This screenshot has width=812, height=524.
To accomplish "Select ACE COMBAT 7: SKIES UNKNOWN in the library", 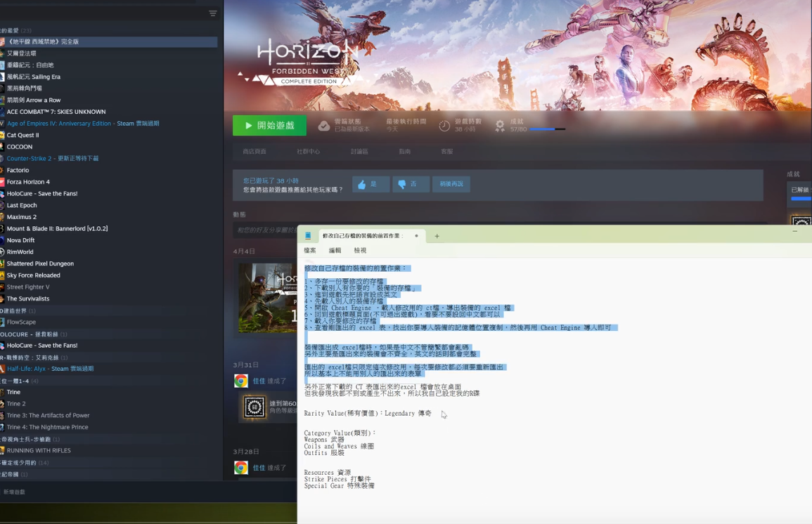I will click(x=56, y=112).
